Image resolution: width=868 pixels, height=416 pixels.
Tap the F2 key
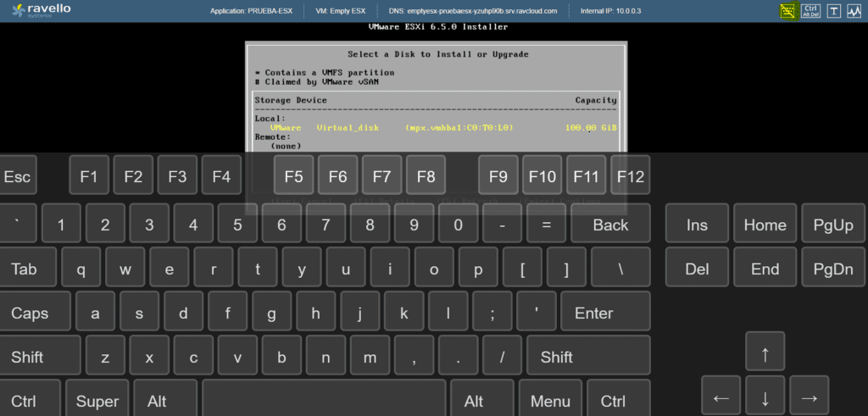133,175
